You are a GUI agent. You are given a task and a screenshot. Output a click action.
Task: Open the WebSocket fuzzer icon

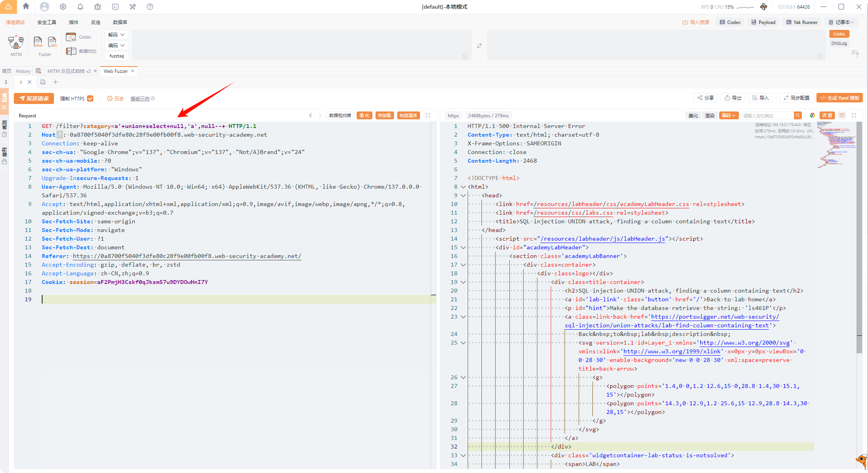pyautogui.click(x=52, y=42)
